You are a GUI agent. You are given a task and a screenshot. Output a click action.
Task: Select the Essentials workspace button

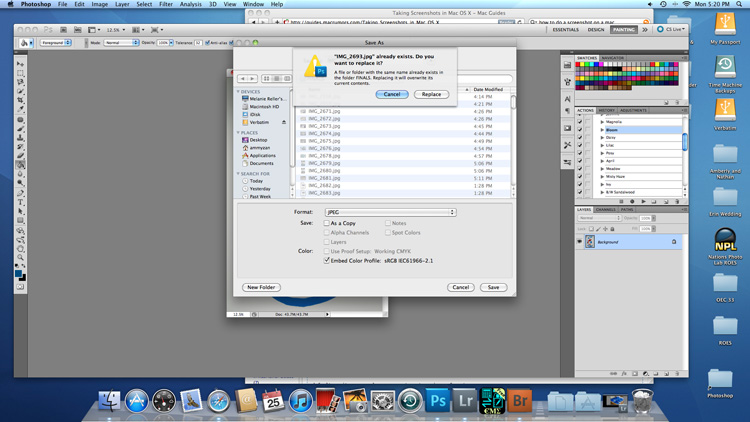pyautogui.click(x=565, y=30)
